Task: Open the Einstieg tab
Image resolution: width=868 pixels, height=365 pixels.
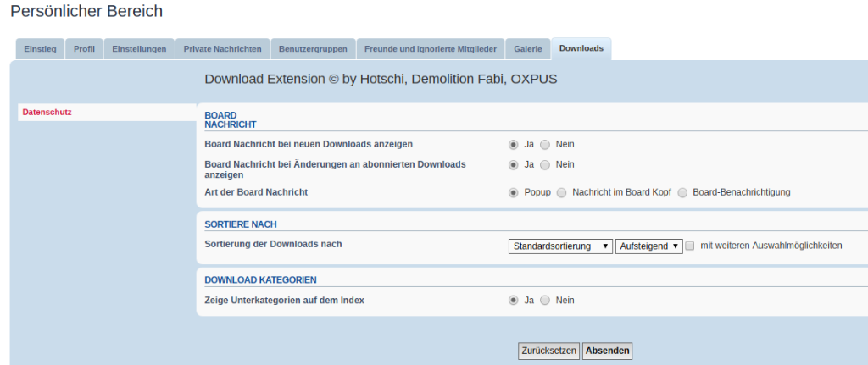Action: pyautogui.click(x=40, y=49)
